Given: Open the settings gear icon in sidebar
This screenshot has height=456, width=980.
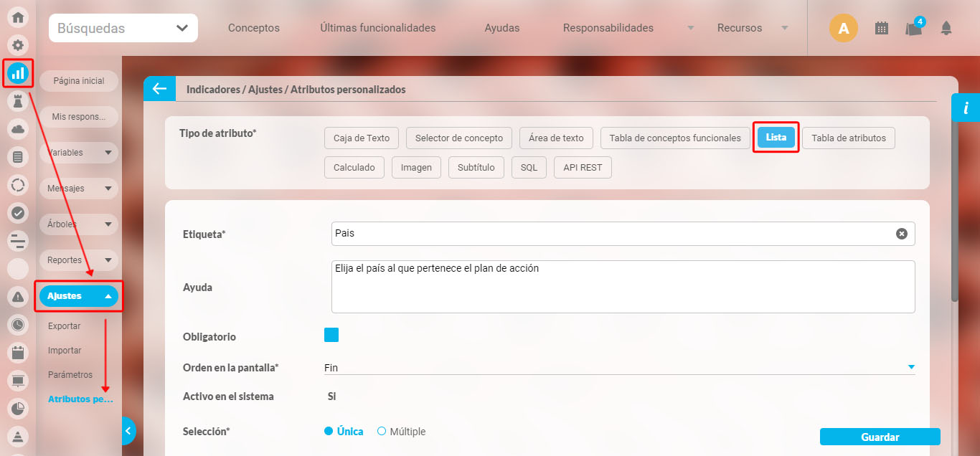Looking at the screenshot, I should coord(18,44).
